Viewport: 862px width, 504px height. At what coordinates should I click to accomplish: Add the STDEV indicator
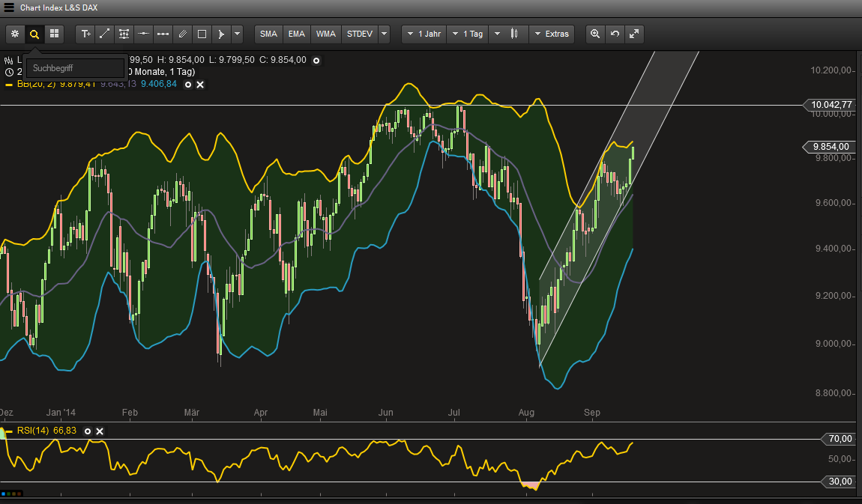[358, 34]
